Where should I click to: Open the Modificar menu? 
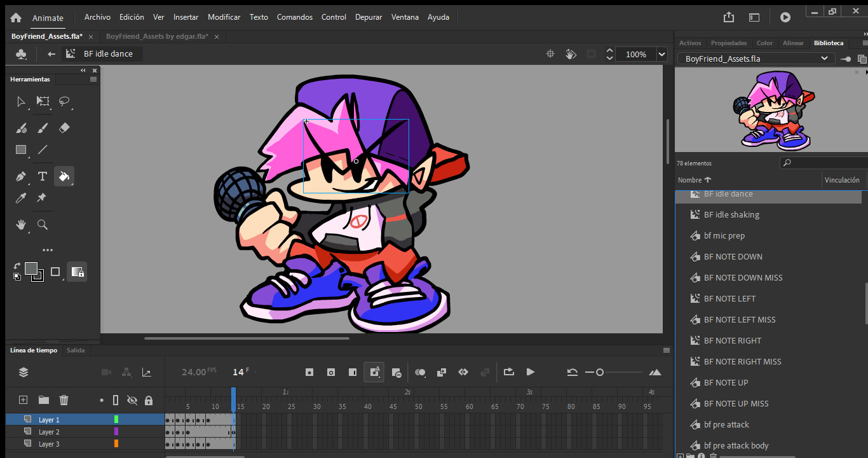tap(224, 17)
